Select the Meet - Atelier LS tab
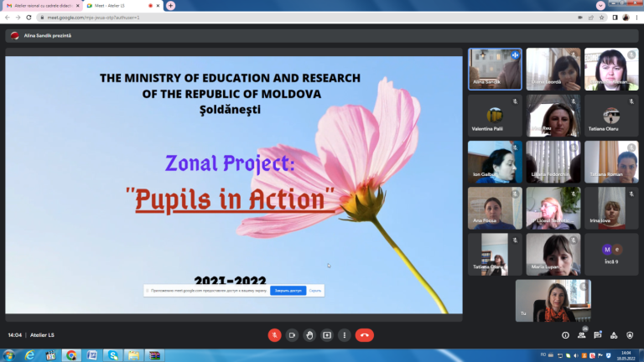 pyautogui.click(x=122, y=6)
